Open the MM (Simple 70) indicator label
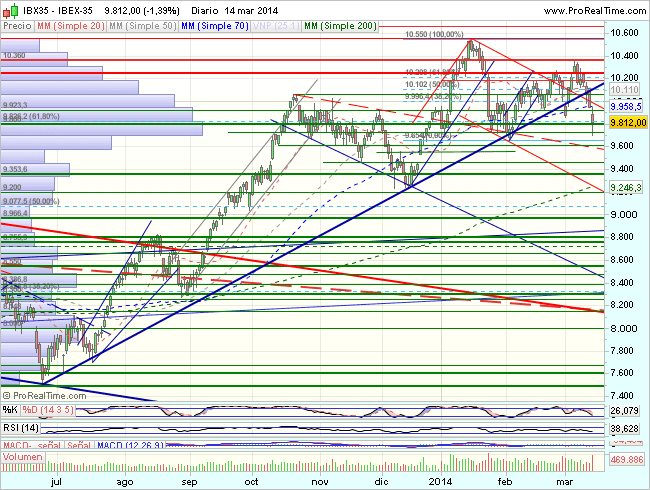The image size is (650, 490). (x=215, y=26)
